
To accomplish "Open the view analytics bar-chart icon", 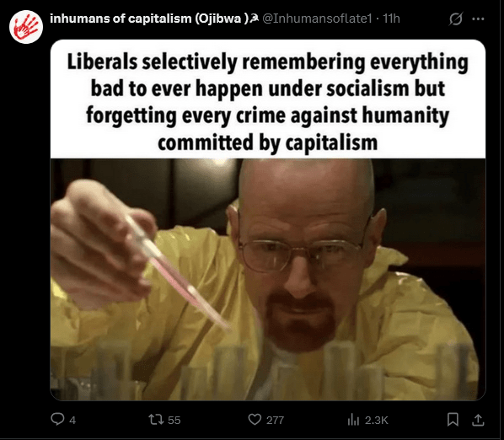I will pos(353,420).
